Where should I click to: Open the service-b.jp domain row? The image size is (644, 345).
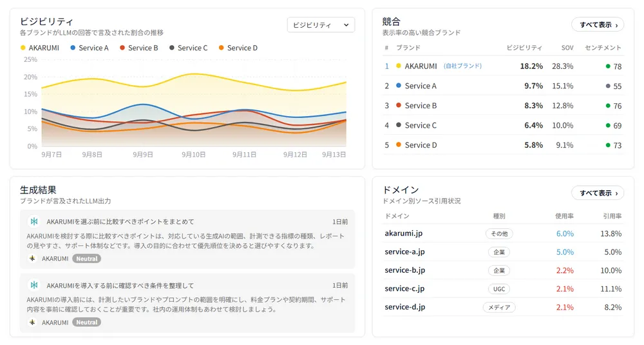click(503, 270)
